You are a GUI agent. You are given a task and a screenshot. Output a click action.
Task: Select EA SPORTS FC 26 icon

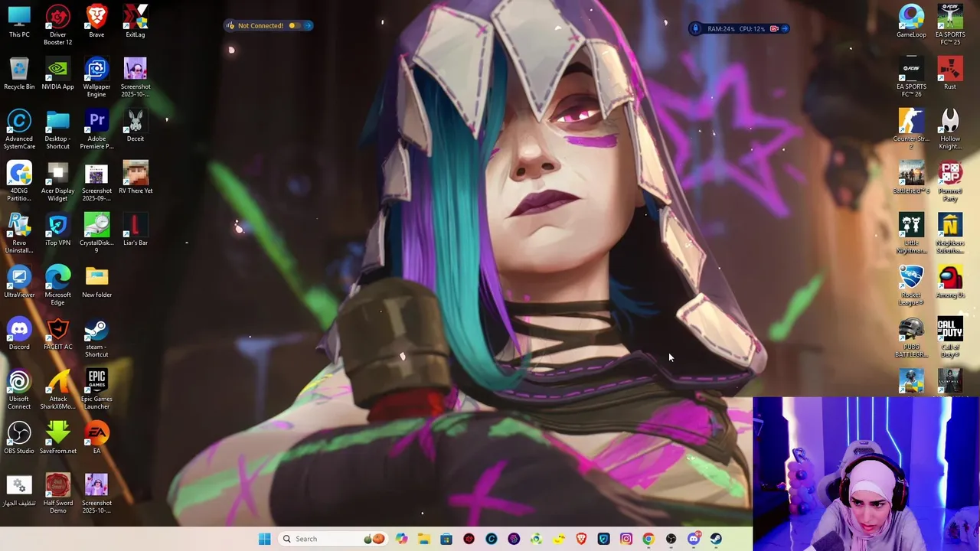(911, 77)
